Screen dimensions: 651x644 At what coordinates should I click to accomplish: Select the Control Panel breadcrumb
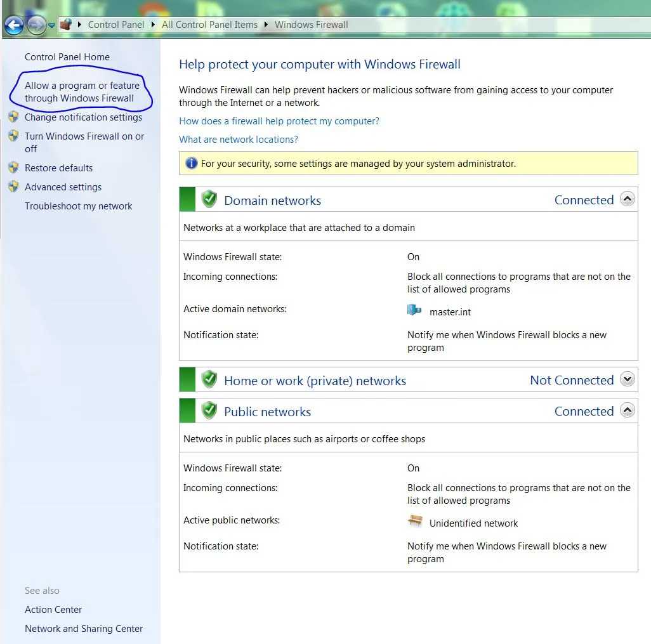click(x=116, y=25)
